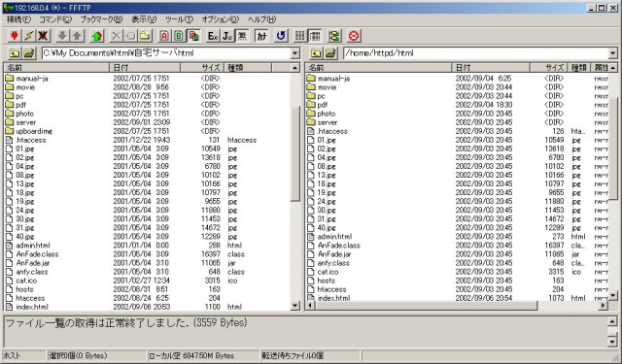Click the red Connect icon in toolbar
The height and width of the screenshot is (364, 622).
[15, 36]
